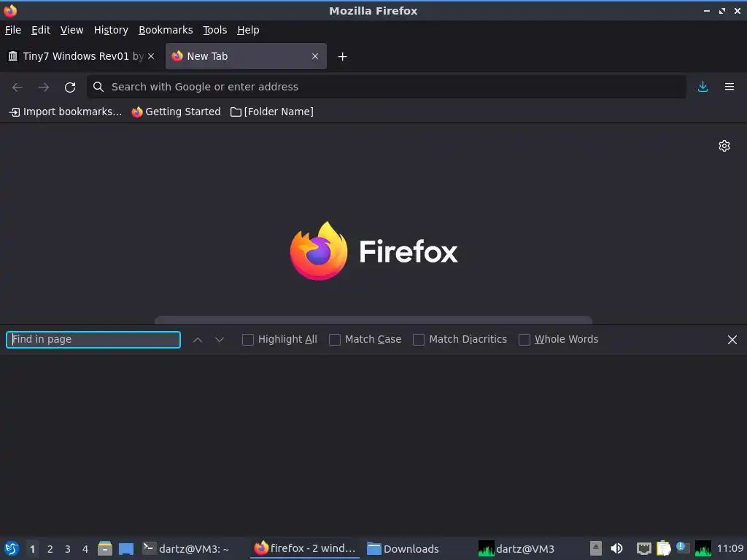Enable the Match Case checkbox
747x560 pixels.
click(335, 340)
